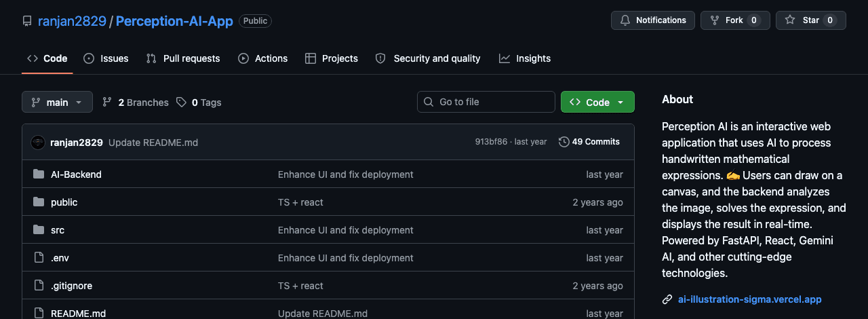Image resolution: width=868 pixels, height=319 pixels.
Task: Open the Issues tab
Action: click(106, 58)
